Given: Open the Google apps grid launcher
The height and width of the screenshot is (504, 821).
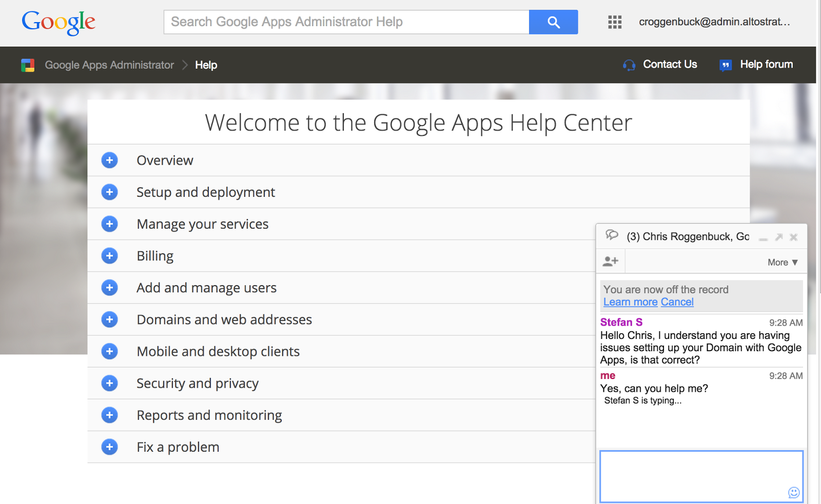Looking at the screenshot, I should tap(615, 22).
